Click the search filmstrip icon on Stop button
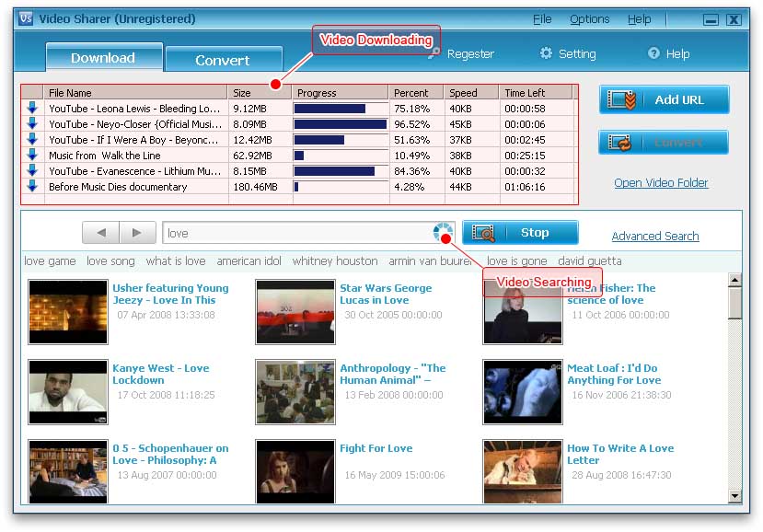The image size is (763, 532). [482, 233]
